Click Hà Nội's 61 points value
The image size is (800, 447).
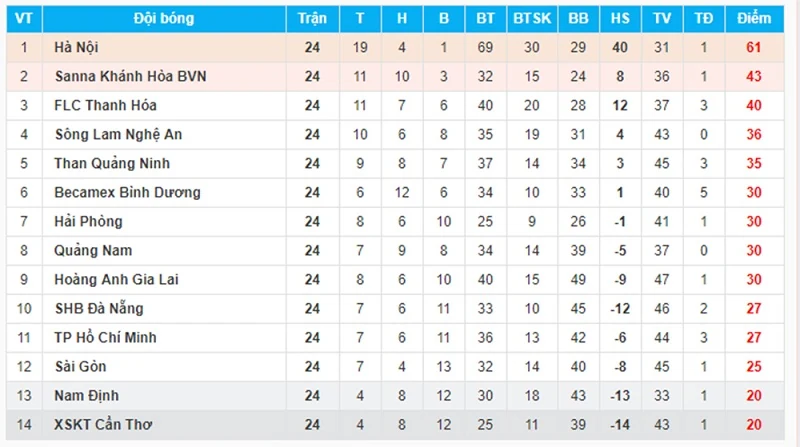pyautogui.click(x=754, y=47)
